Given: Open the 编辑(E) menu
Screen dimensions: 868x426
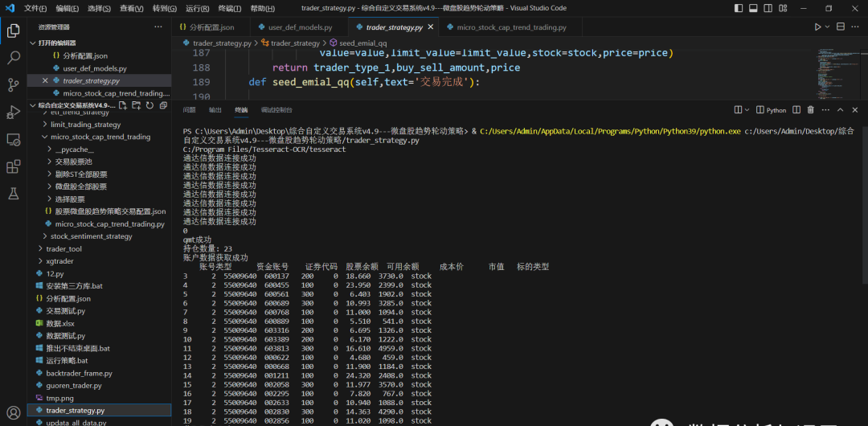Looking at the screenshot, I should click(67, 8).
